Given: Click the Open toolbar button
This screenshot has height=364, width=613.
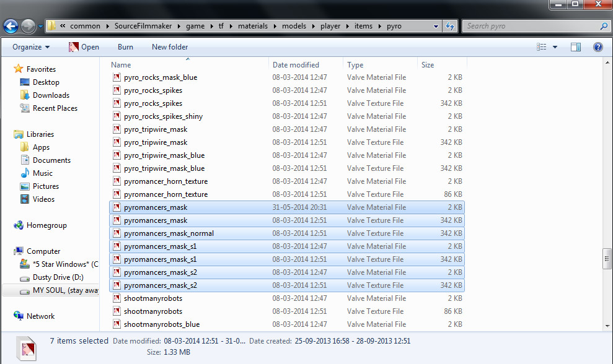Looking at the screenshot, I should pyautogui.click(x=84, y=47).
